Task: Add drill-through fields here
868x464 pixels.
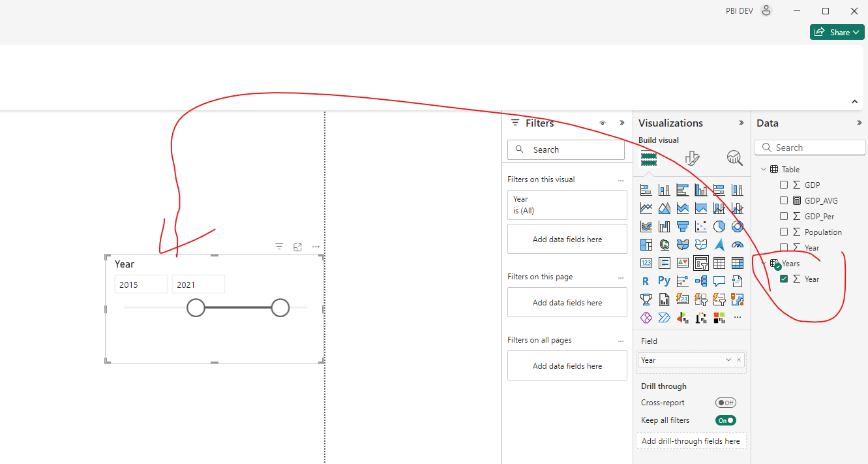Action: point(691,441)
